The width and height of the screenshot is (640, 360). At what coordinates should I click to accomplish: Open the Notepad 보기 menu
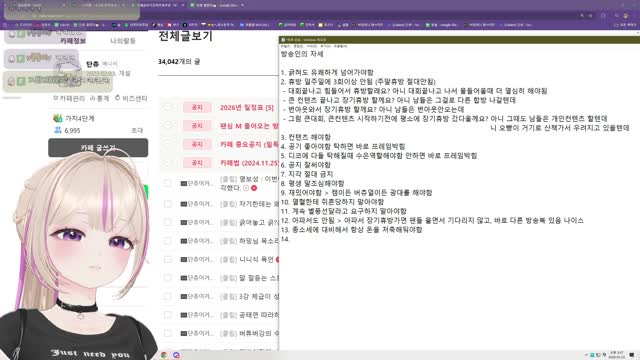coord(326,46)
